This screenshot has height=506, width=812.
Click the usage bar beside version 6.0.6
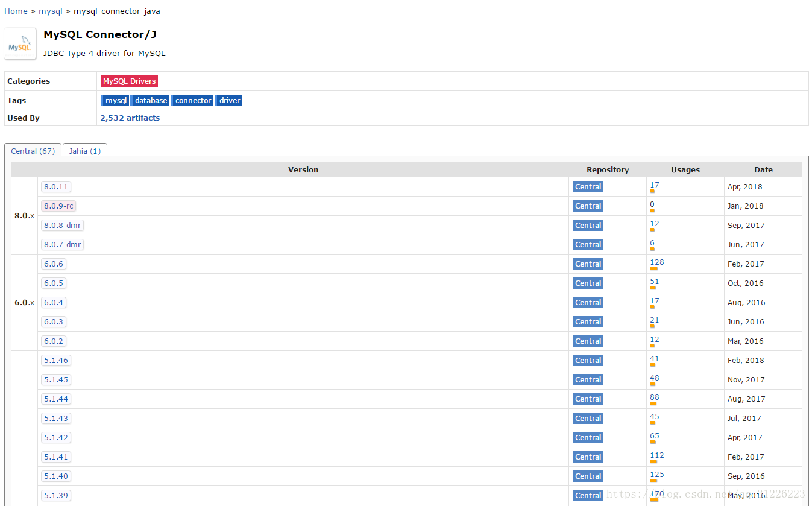(x=652, y=267)
